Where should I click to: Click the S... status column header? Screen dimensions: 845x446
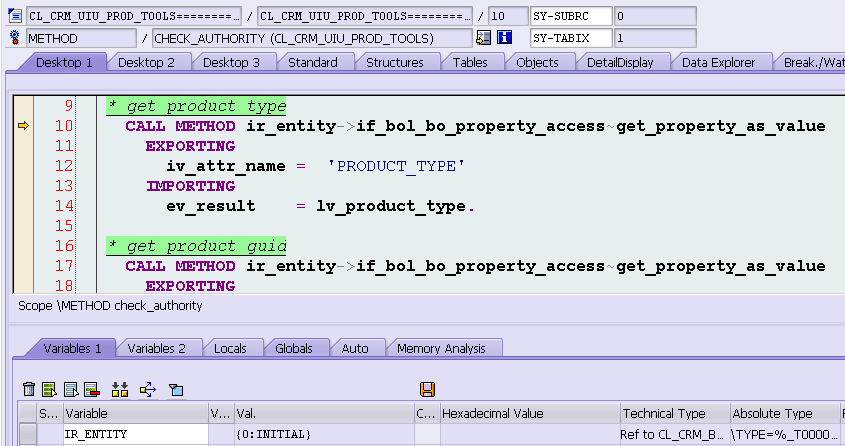click(x=50, y=414)
